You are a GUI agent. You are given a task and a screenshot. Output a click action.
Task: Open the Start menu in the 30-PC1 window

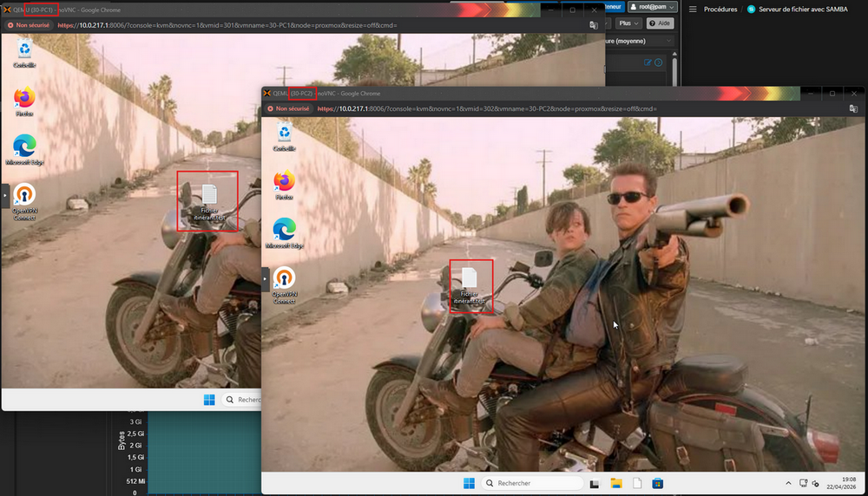(x=209, y=400)
